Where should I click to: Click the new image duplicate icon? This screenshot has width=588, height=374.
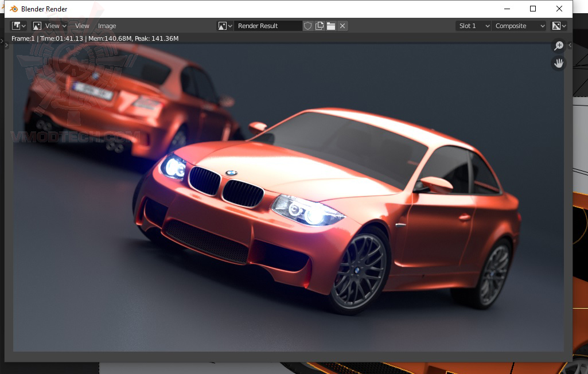[320, 26]
